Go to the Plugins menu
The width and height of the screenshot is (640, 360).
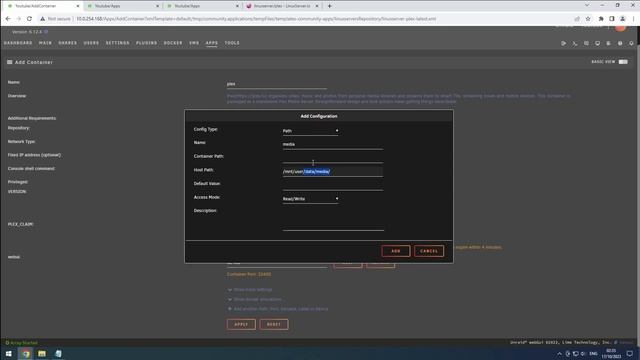[x=147, y=43]
